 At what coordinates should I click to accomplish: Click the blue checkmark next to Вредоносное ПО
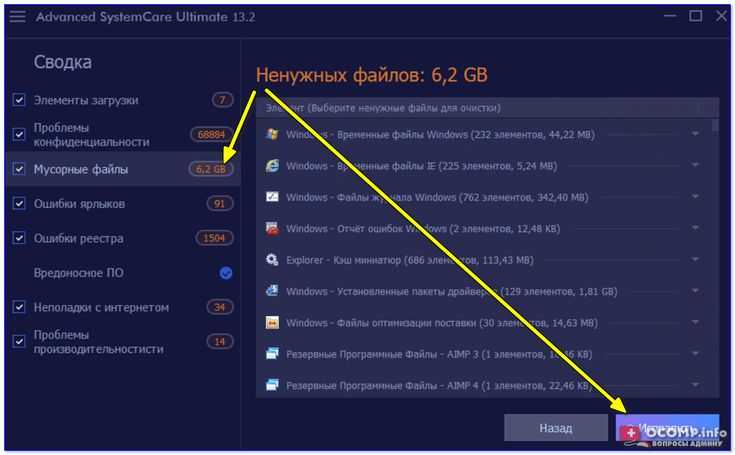pyautogui.click(x=226, y=273)
